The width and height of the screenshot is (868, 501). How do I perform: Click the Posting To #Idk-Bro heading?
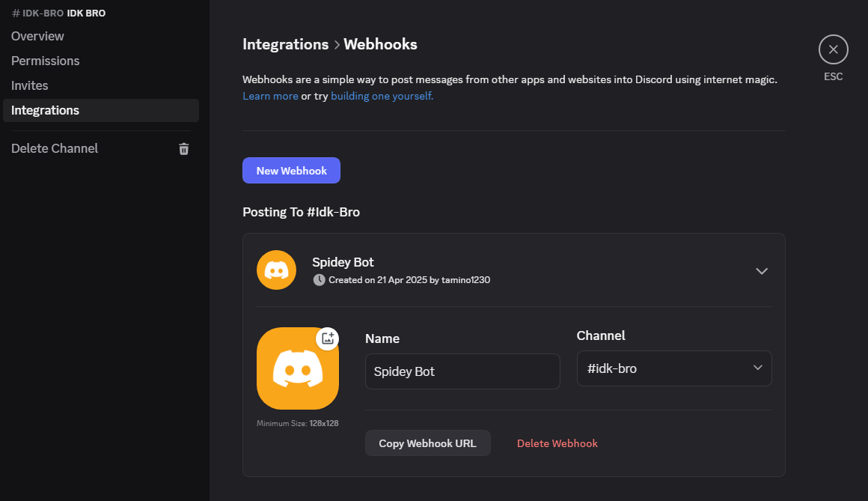[301, 212]
